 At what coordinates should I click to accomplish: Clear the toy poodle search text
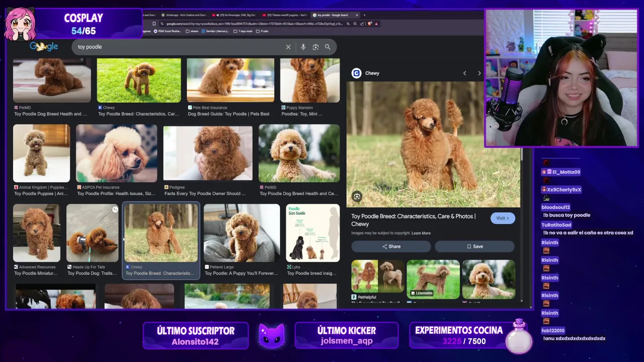tap(288, 47)
